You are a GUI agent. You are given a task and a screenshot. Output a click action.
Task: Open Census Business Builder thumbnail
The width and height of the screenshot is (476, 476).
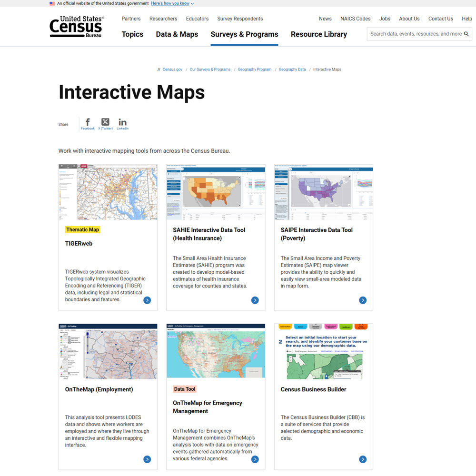pos(324,351)
